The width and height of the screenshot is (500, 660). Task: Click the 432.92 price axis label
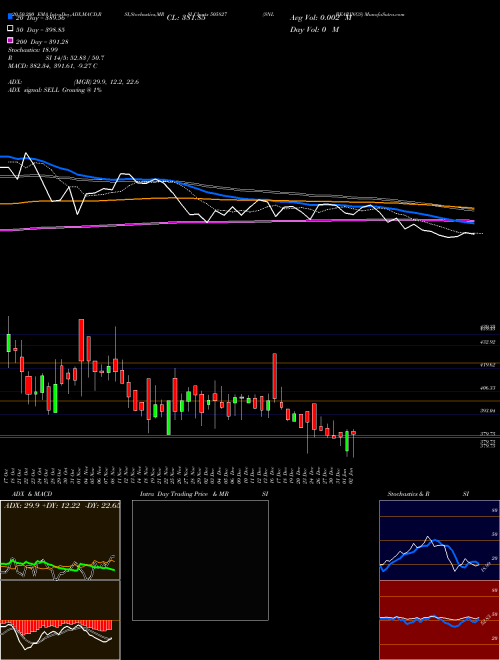(x=487, y=342)
